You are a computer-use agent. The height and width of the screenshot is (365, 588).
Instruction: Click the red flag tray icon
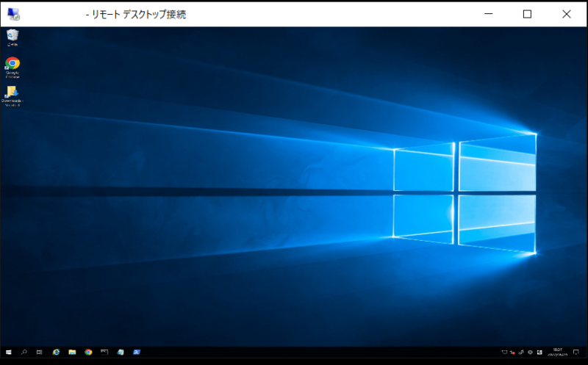point(512,353)
